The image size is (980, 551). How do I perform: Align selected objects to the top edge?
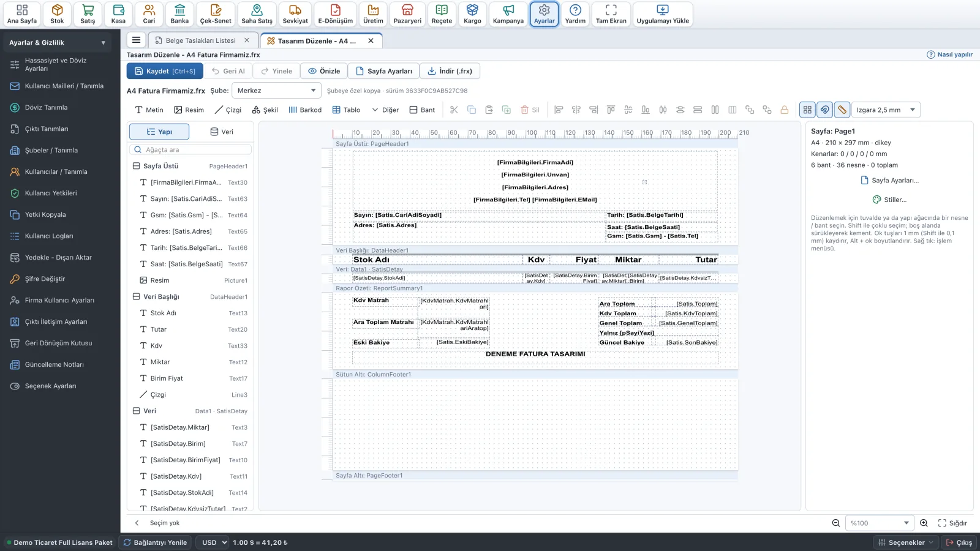click(611, 110)
